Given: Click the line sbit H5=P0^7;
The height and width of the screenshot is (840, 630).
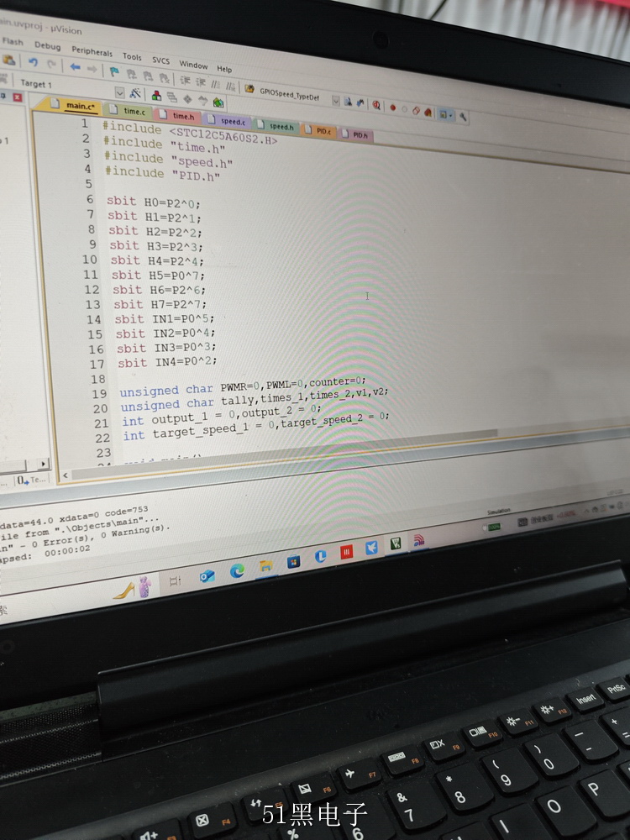Looking at the screenshot, I should pyautogui.click(x=158, y=276).
